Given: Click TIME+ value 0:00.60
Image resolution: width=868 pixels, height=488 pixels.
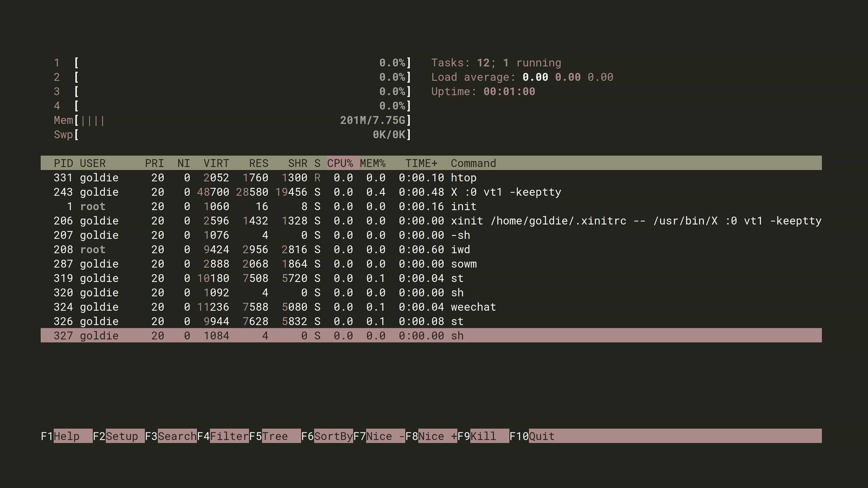Looking at the screenshot, I should (x=421, y=249).
